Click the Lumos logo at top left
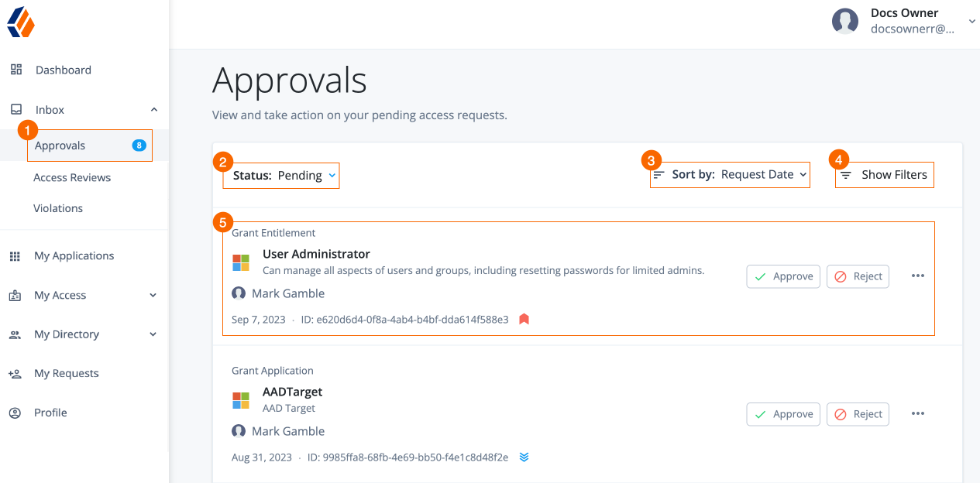Screen dimensions: 980x483 22,22
